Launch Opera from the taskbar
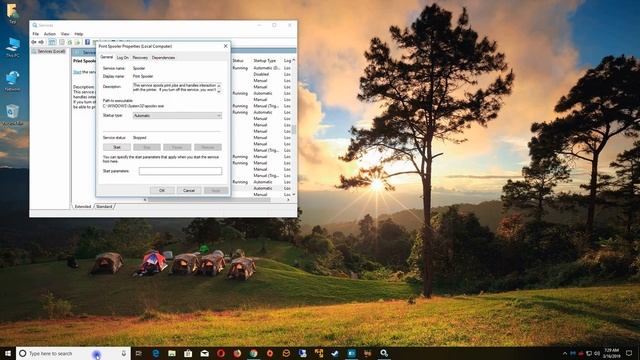This screenshot has height=360, width=640. click(221, 353)
